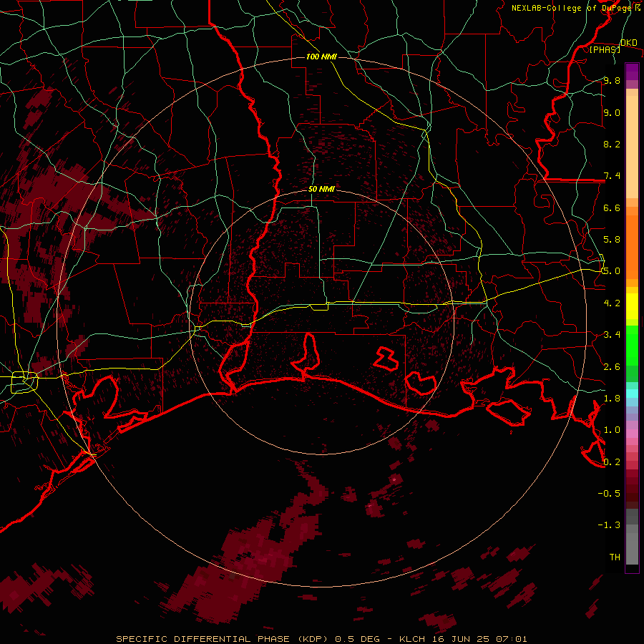Select the cyan band of the color scale

632,394
